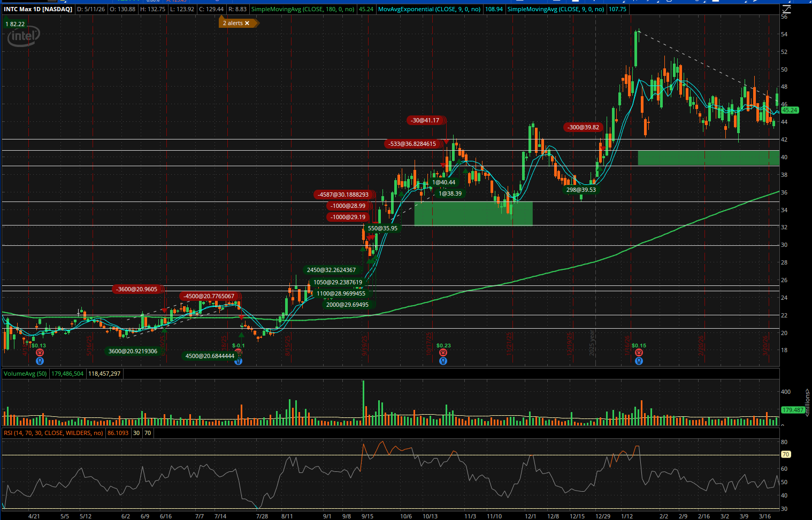Click the -533@36.8284615 sell order label
This screenshot has width=812, height=520.
(x=412, y=144)
